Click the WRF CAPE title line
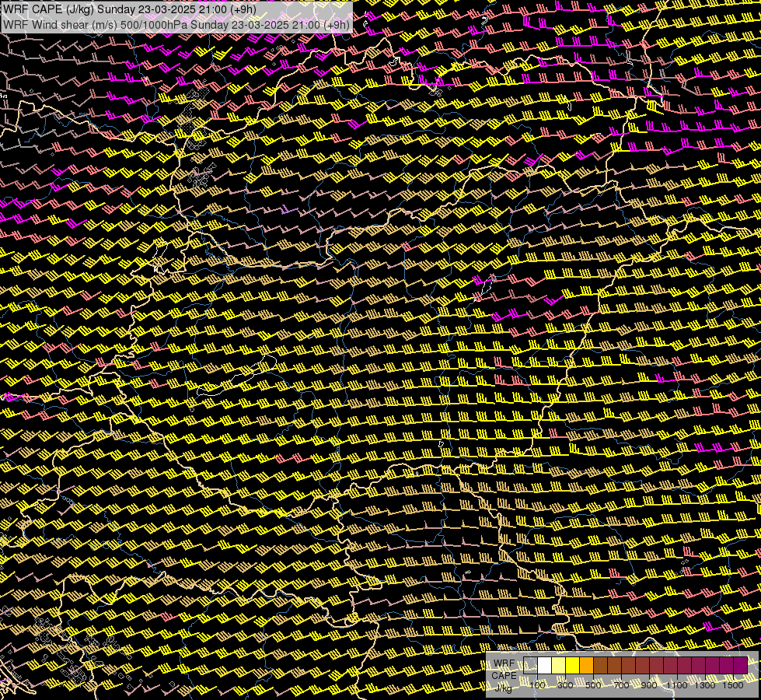This screenshot has height=700, width=761. click(x=130, y=9)
